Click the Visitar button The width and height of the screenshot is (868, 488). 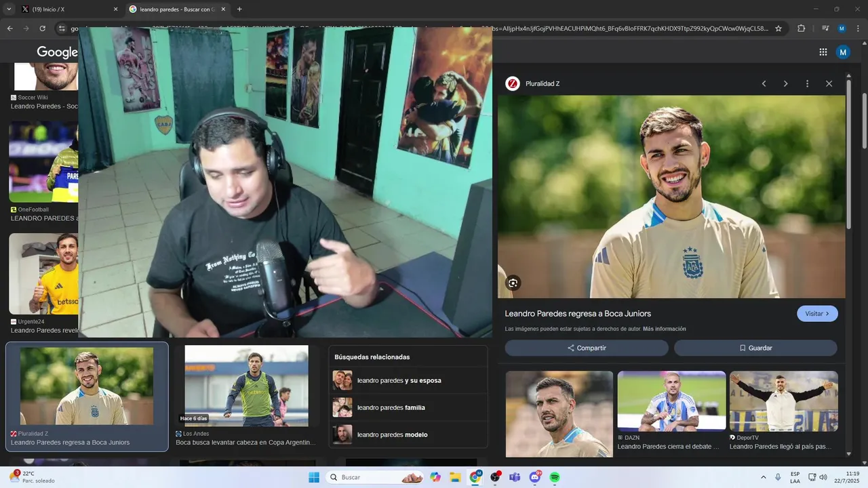click(817, 314)
